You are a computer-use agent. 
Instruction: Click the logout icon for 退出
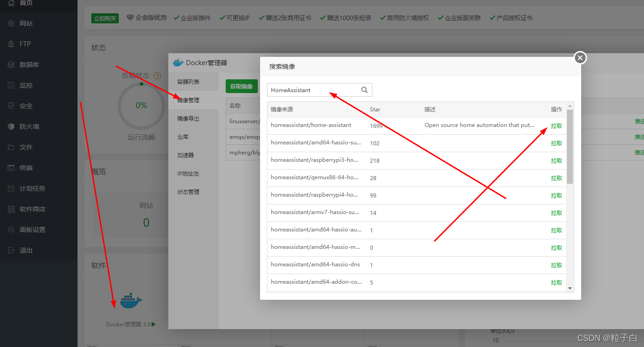tap(11, 250)
